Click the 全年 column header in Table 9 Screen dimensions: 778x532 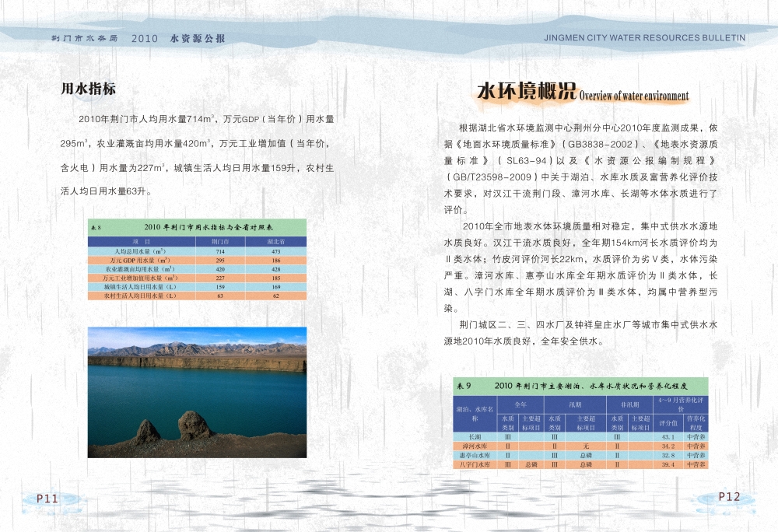[520, 405]
